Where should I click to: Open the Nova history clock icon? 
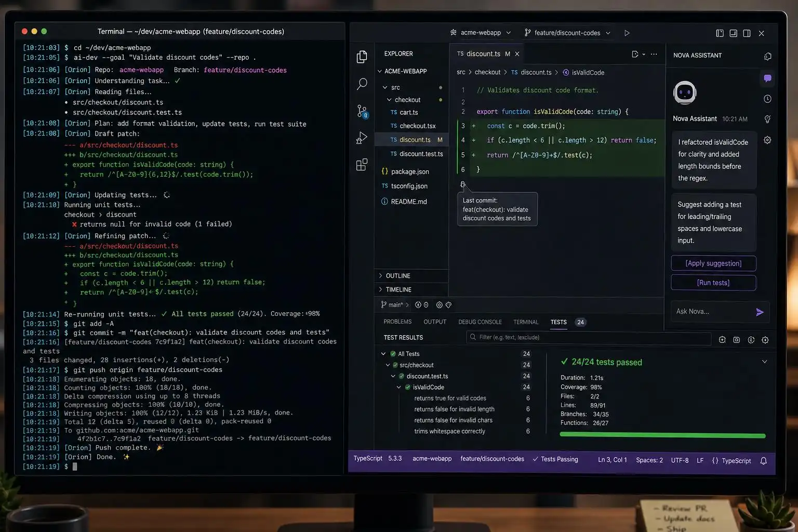tap(767, 99)
